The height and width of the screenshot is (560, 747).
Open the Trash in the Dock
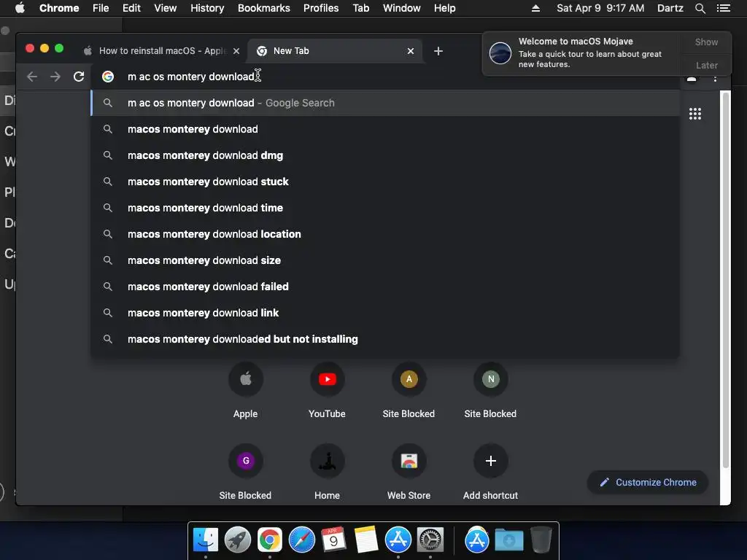pos(541,540)
